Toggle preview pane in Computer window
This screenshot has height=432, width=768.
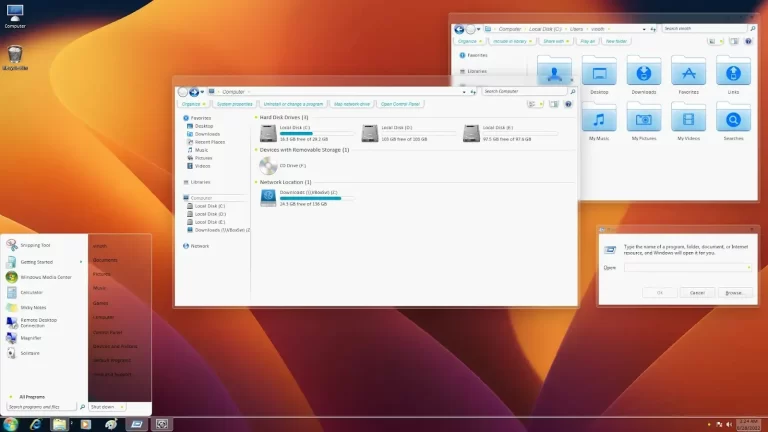pyautogui.click(x=554, y=104)
